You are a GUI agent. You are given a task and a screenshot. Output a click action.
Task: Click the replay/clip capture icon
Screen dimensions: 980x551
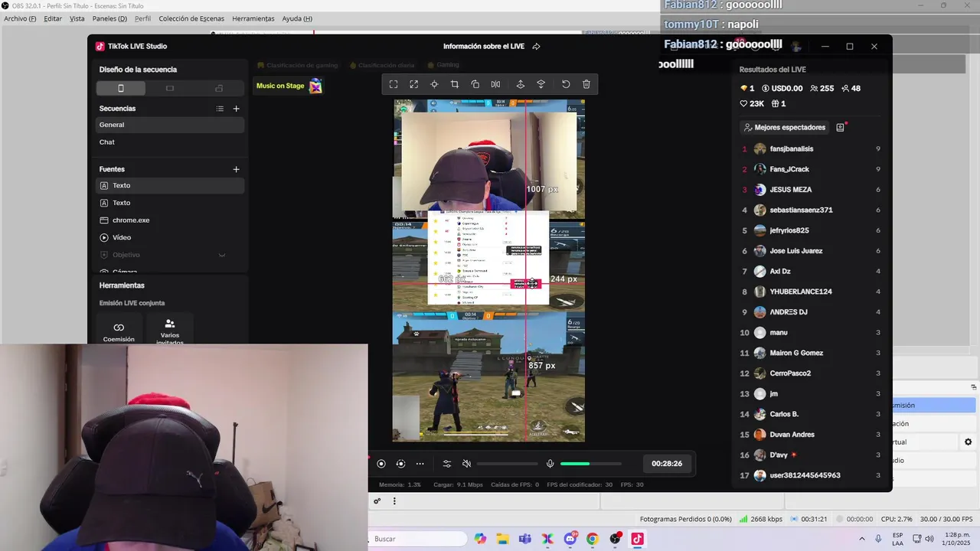400,464
